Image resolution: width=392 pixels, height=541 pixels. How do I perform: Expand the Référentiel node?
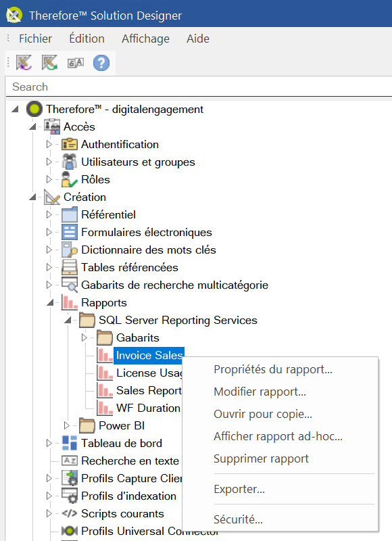tap(49, 214)
